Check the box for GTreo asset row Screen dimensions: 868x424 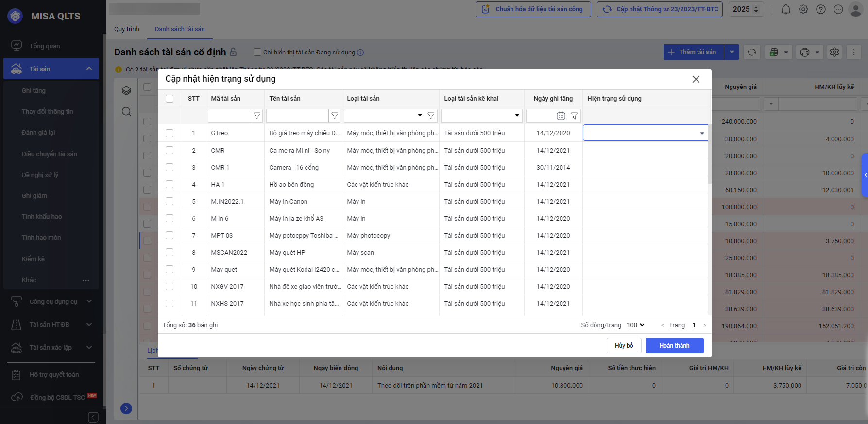[170, 133]
